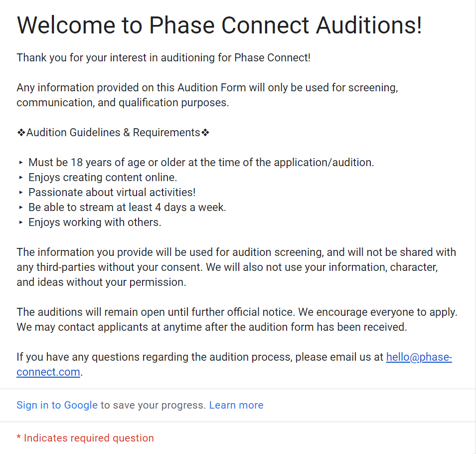The image size is (476, 454).
Task: Click the red asterisk in the required notice
Action: click(19, 438)
